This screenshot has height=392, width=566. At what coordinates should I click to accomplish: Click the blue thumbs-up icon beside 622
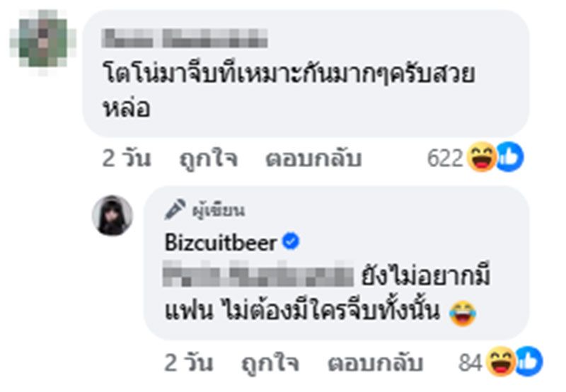[x=509, y=157]
